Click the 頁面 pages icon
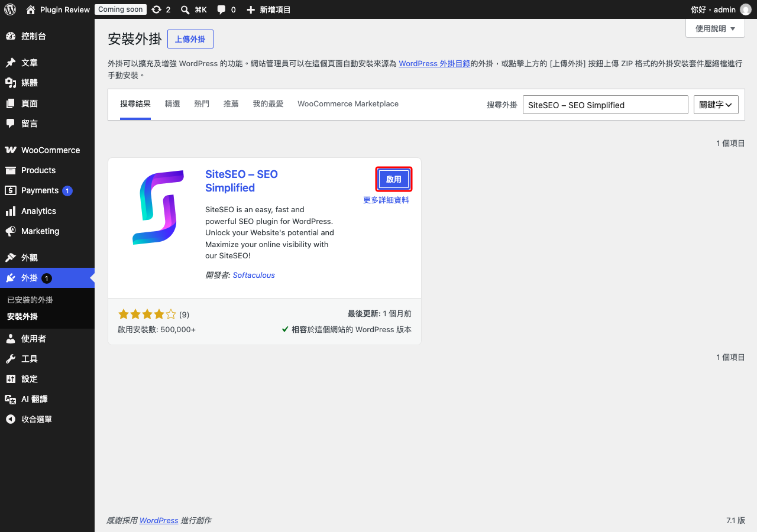 (11, 103)
